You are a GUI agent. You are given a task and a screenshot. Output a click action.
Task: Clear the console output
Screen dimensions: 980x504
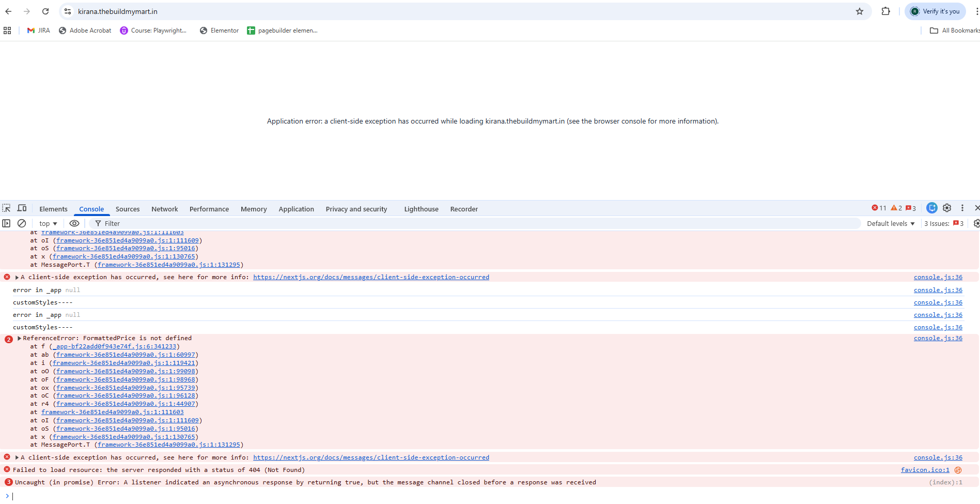coord(22,223)
